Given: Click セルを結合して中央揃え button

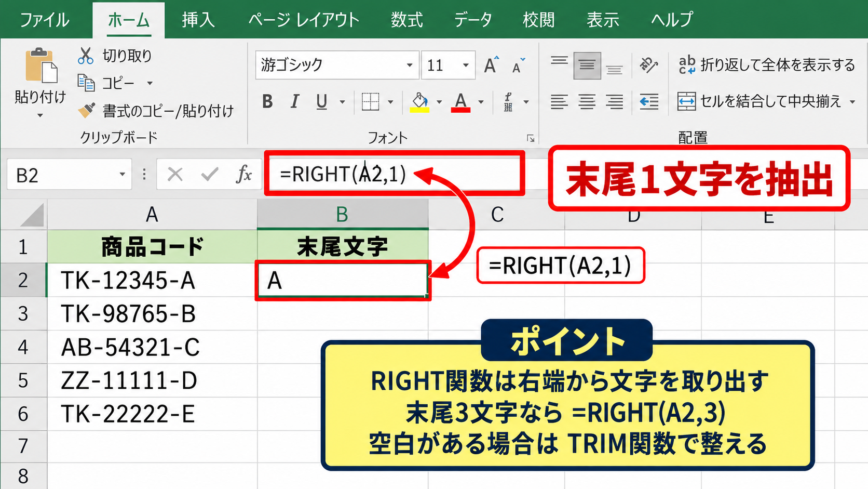Looking at the screenshot, I should [x=759, y=101].
